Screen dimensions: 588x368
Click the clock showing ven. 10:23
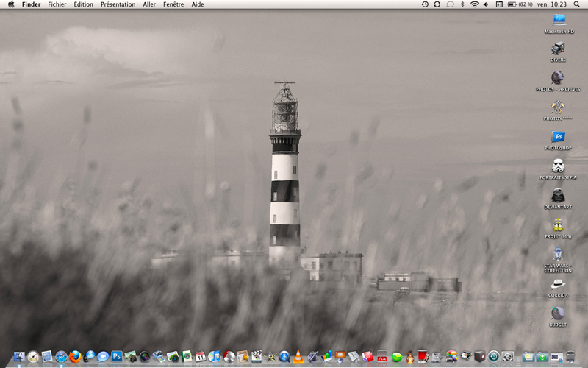552,4
